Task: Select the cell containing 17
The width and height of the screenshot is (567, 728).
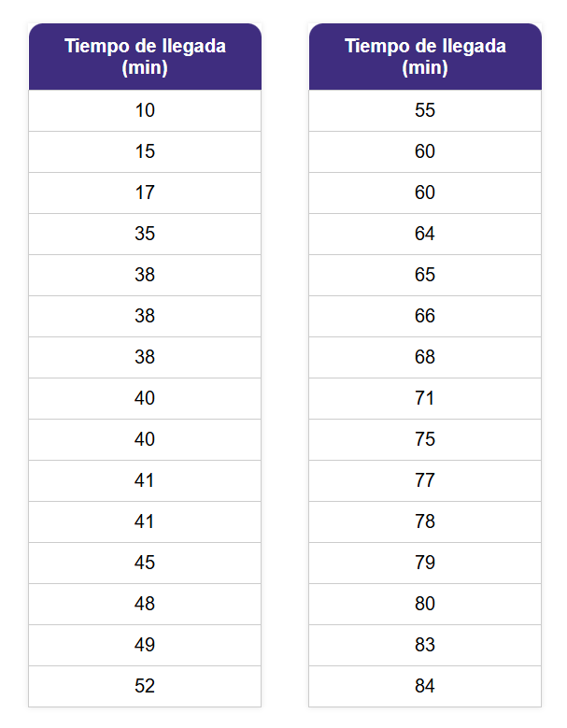Action: click(145, 193)
